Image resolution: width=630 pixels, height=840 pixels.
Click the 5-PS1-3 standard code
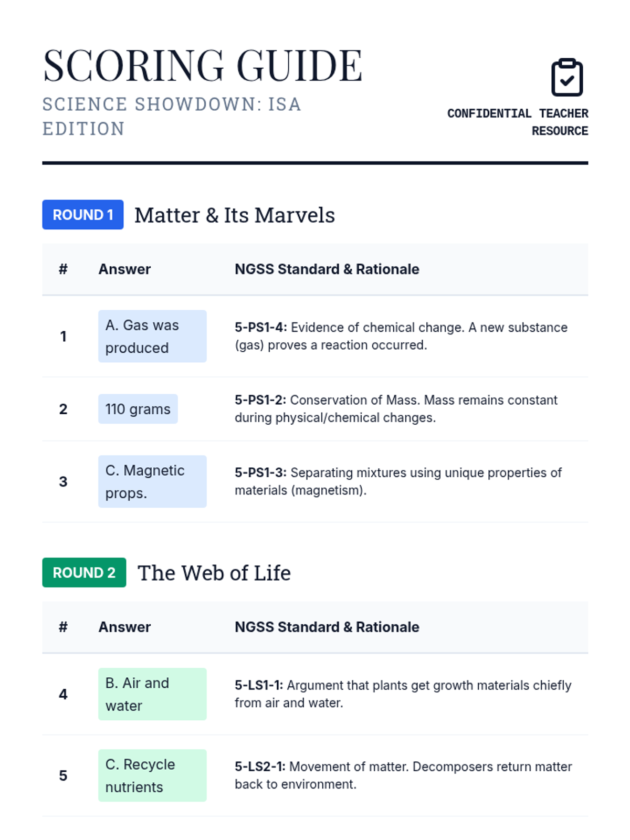[x=260, y=472]
